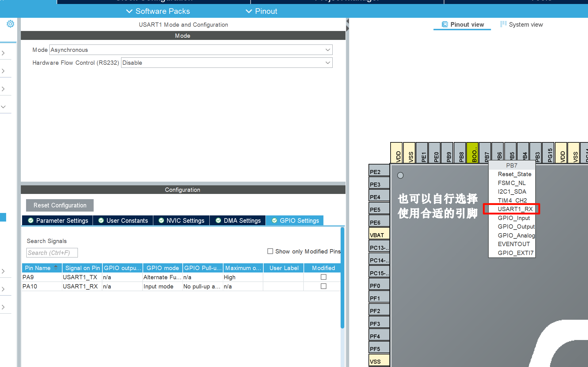The image size is (588, 367).
Task: Switch to User Constants tab
Action: [123, 221]
